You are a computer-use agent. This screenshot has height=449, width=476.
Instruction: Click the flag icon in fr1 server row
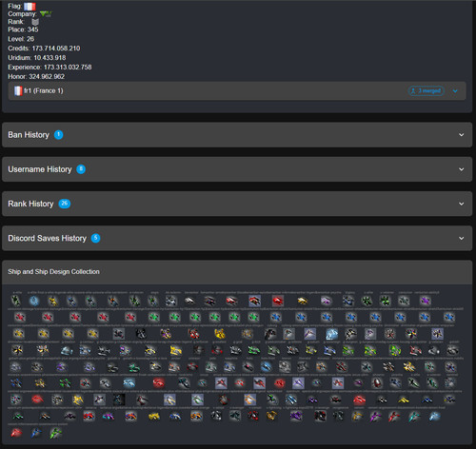tap(18, 90)
